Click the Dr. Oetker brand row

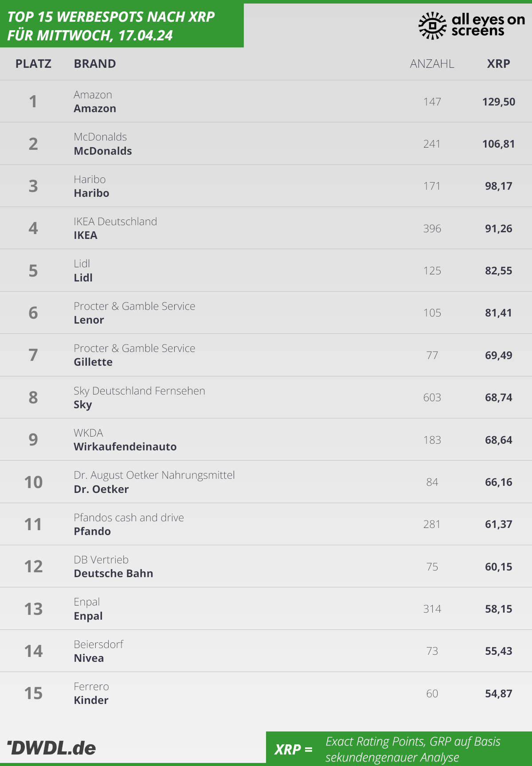click(266, 482)
